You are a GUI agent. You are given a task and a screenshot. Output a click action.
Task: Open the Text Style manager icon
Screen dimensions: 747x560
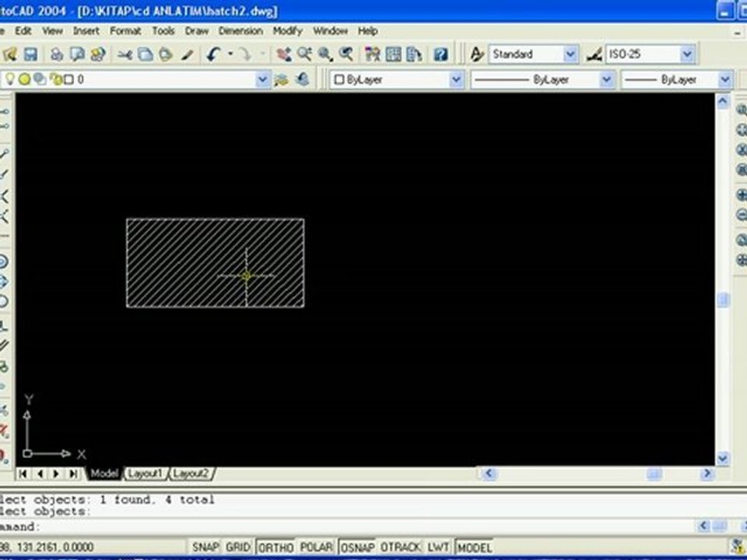(x=476, y=54)
